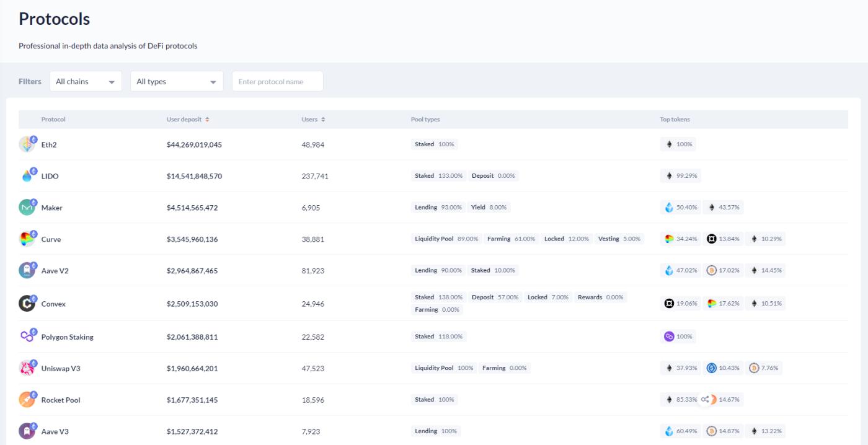Click the Convex protocol logo icon
868x445 pixels.
[x=27, y=304]
